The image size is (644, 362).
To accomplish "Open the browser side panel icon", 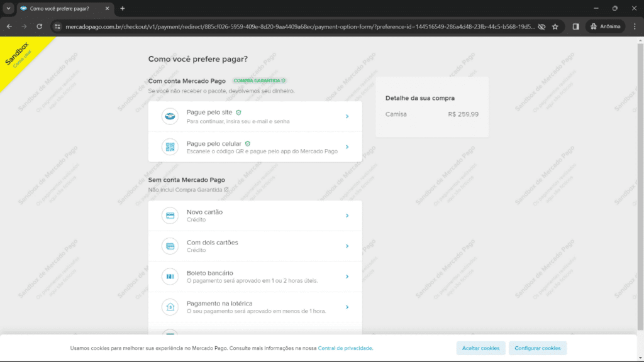I will click(x=576, y=26).
